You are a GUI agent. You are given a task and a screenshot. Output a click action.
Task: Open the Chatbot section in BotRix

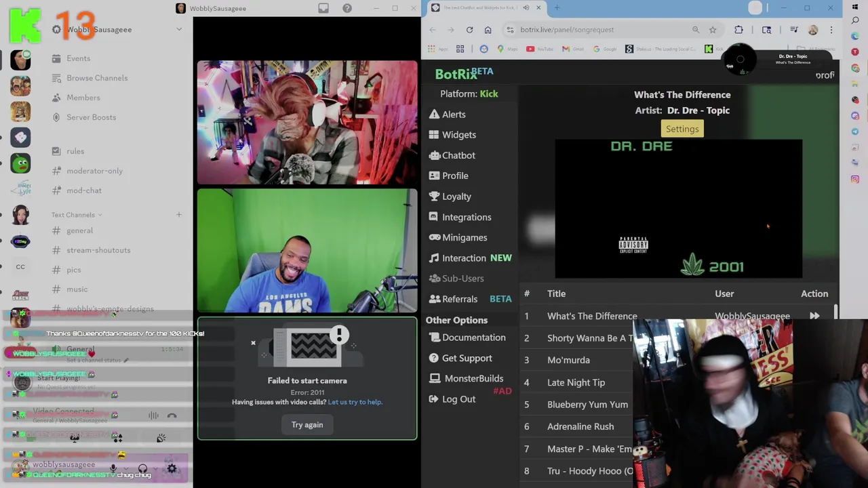(x=452, y=155)
